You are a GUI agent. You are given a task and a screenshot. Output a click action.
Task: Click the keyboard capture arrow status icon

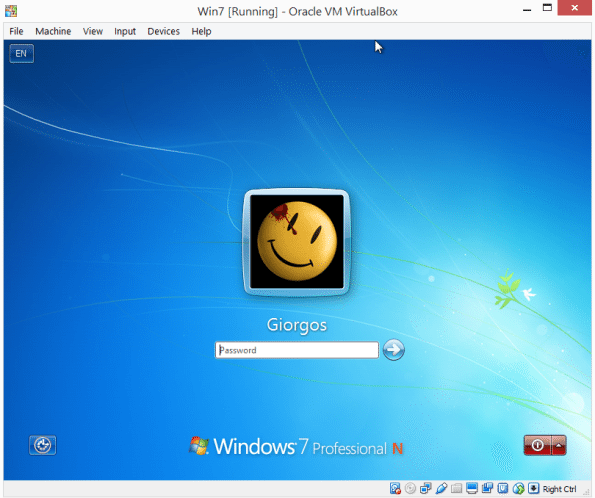[x=534, y=489]
